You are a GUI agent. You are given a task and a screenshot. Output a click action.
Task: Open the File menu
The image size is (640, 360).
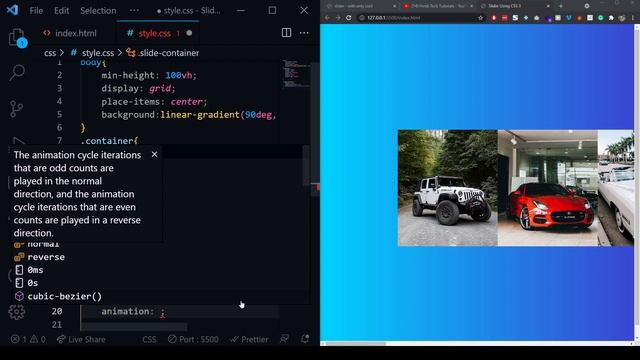36,11
